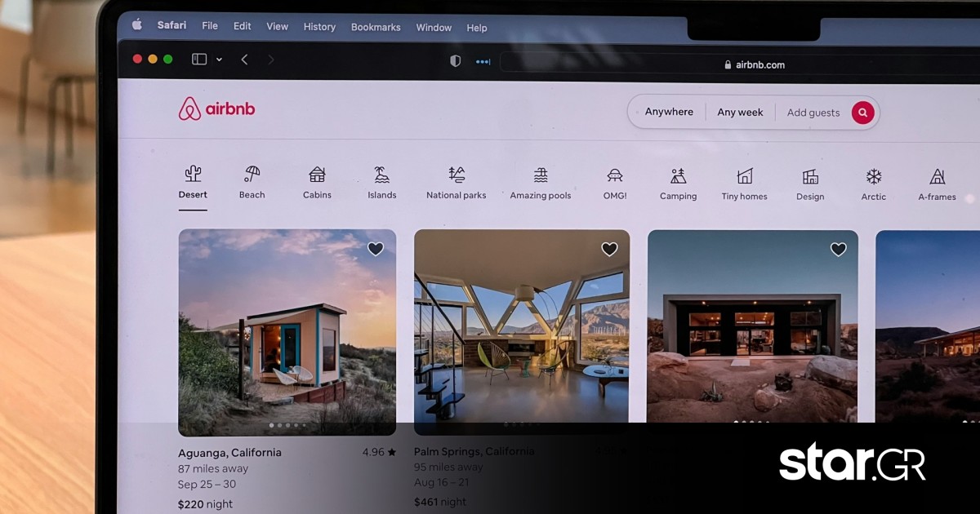Click the red search magnifier button
This screenshot has height=514, width=980.
tap(862, 113)
